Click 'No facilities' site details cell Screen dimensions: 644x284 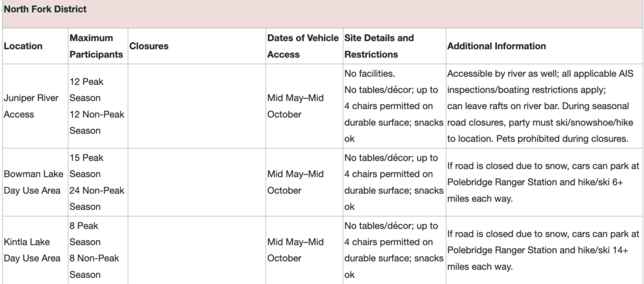point(394,106)
